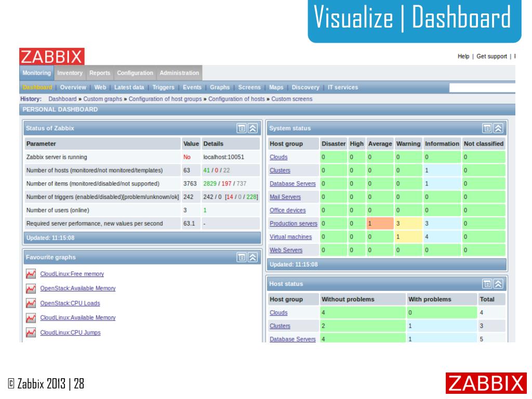Click graph icon beside OpenStack:CPU Loads
This screenshot has height=399, width=532.
pyautogui.click(x=31, y=303)
